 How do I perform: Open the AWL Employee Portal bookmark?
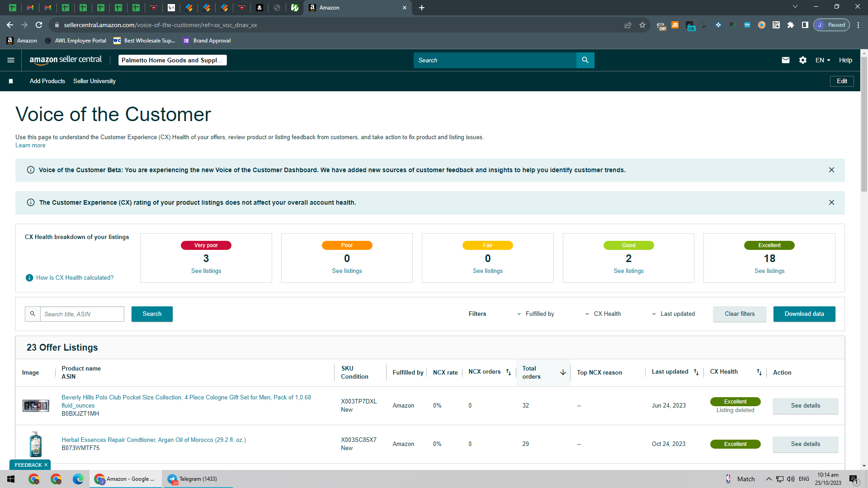[x=75, y=41]
